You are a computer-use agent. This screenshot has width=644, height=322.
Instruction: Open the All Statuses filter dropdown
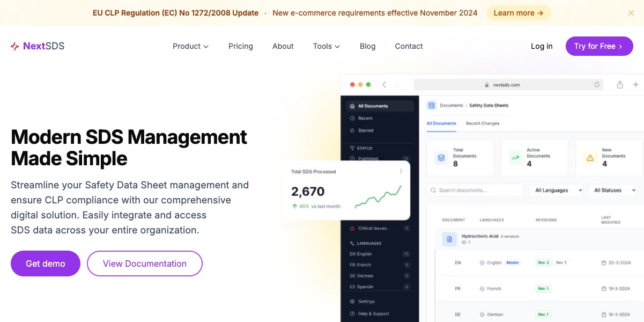[614, 190]
